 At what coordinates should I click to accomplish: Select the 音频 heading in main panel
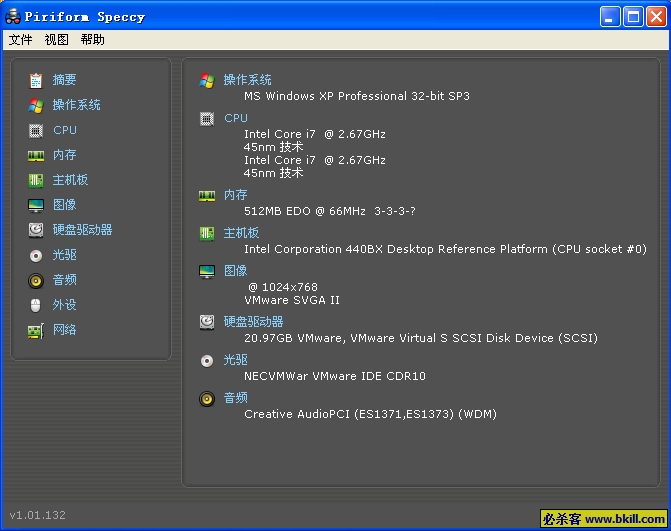coord(235,398)
